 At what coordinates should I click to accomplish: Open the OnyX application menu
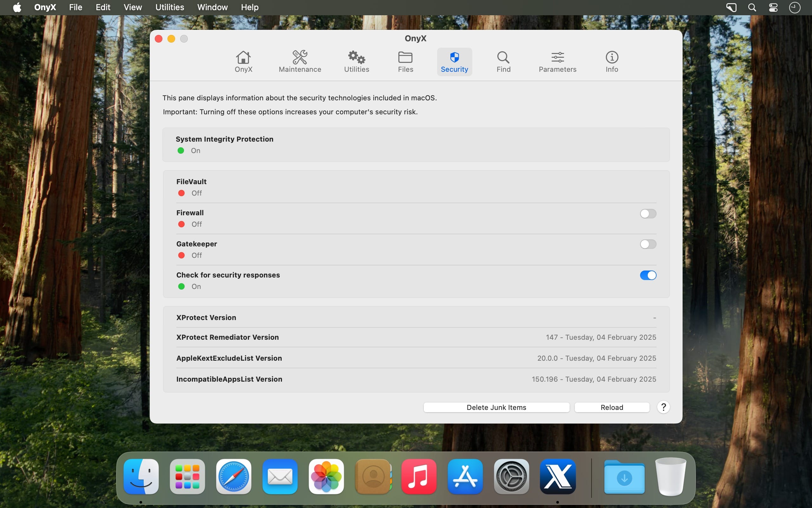45,7
